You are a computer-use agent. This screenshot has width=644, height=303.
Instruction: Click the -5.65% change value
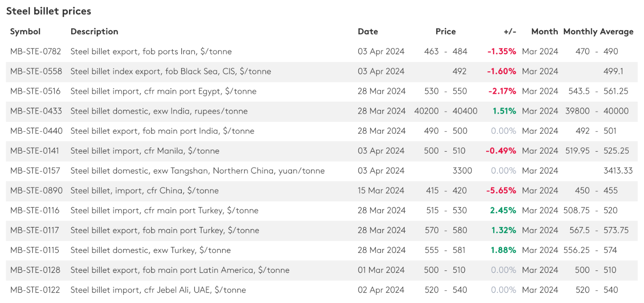click(x=501, y=191)
